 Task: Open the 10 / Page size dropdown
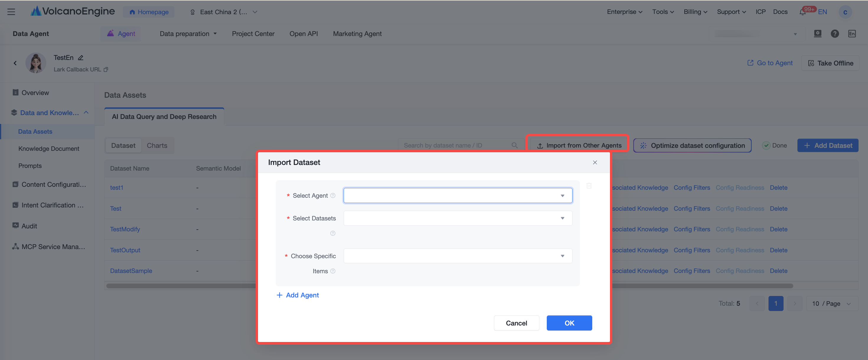pyautogui.click(x=832, y=303)
